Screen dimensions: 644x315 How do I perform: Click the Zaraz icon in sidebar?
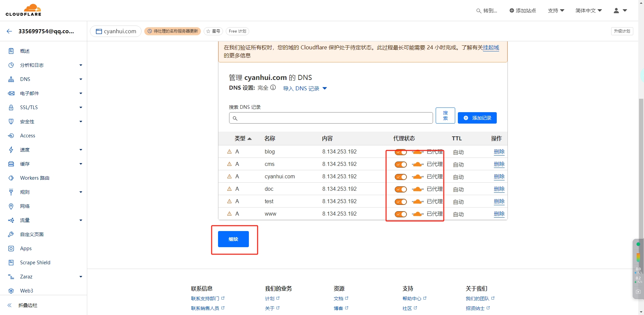(x=11, y=277)
